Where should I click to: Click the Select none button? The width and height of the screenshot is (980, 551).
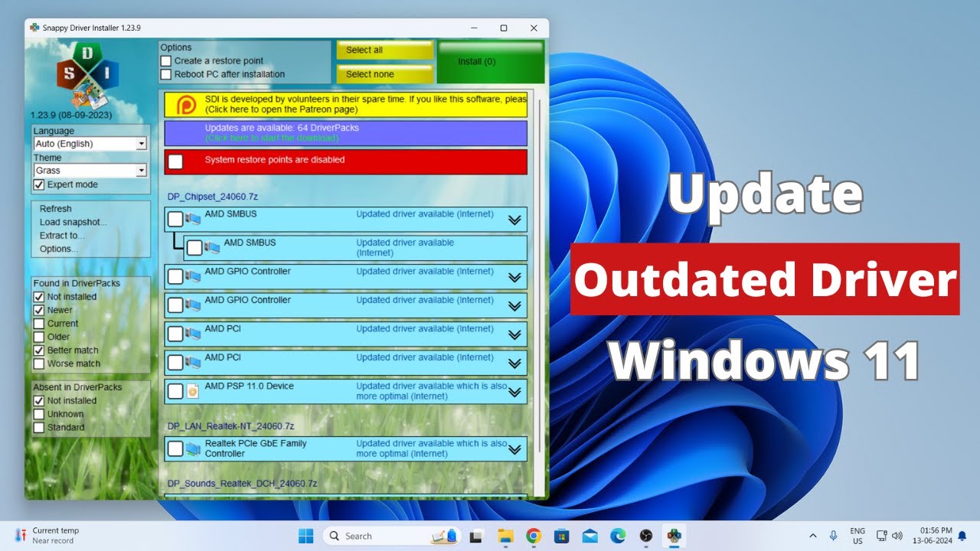(x=385, y=74)
